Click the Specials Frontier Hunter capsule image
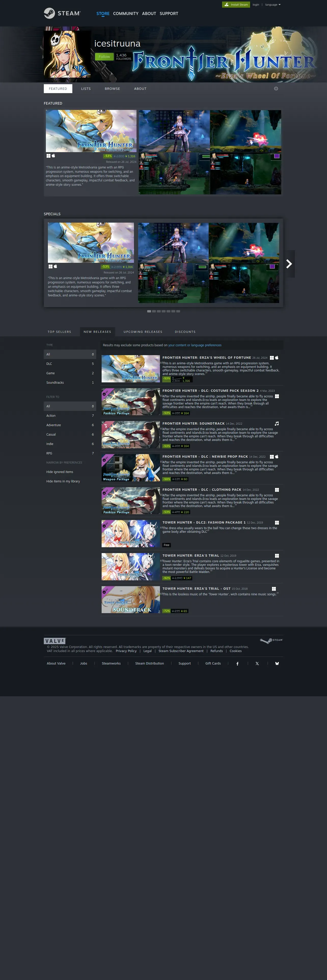This screenshot has width=327, height=980. 91,243
